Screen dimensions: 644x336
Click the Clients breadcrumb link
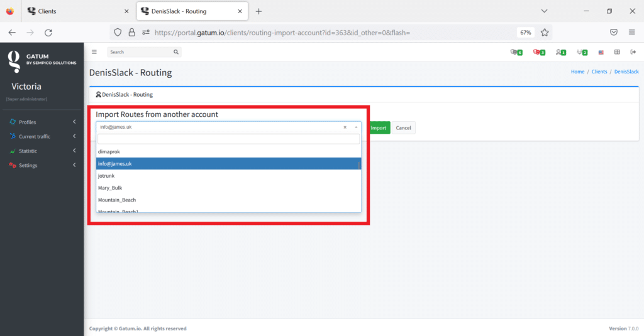point(599,72)
